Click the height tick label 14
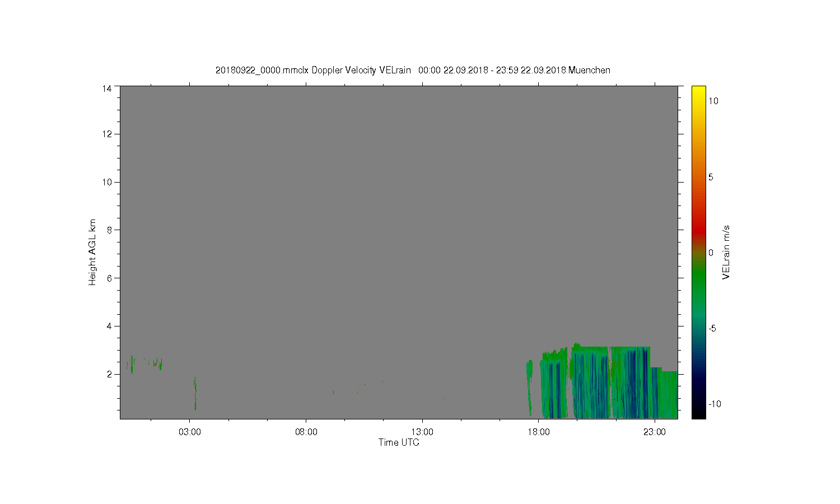The width and height of the screenshot is (840, 504). 107,88
